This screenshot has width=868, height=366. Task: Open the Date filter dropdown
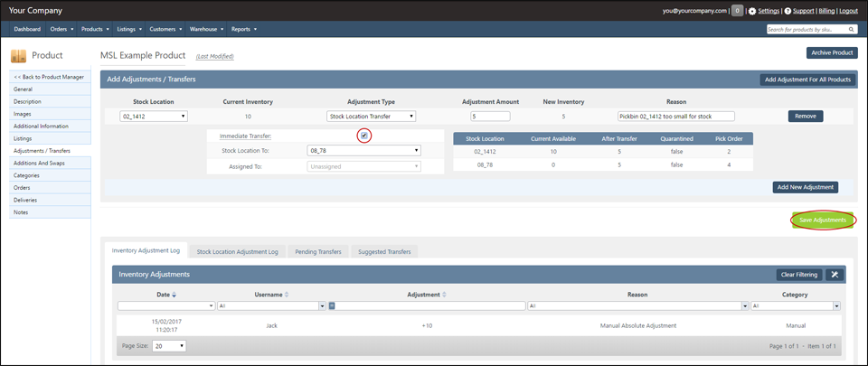(x=212, y=305)
